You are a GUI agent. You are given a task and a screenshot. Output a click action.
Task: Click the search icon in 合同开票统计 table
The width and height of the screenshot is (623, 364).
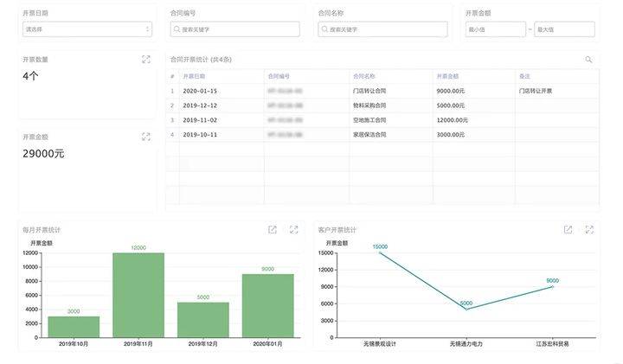pos(588,60)
